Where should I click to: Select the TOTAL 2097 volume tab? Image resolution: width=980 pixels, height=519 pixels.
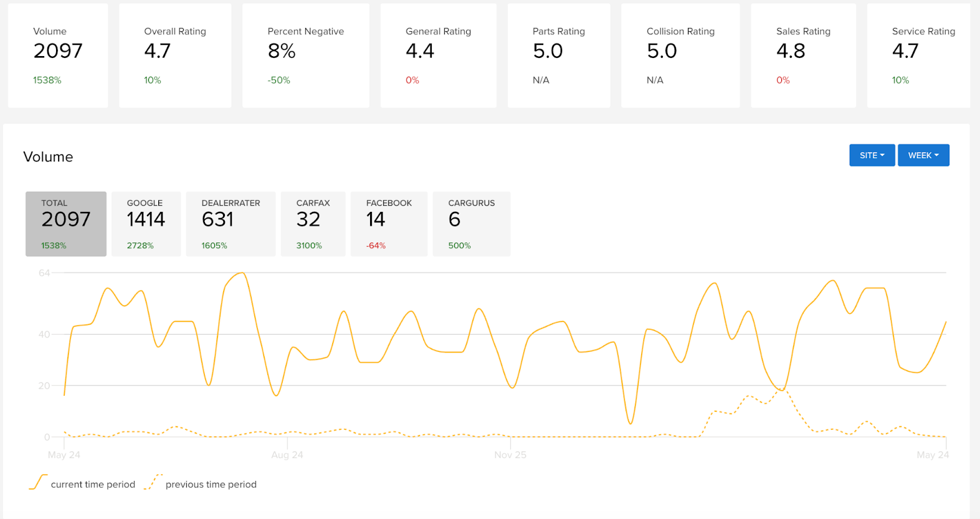[66, 224]
